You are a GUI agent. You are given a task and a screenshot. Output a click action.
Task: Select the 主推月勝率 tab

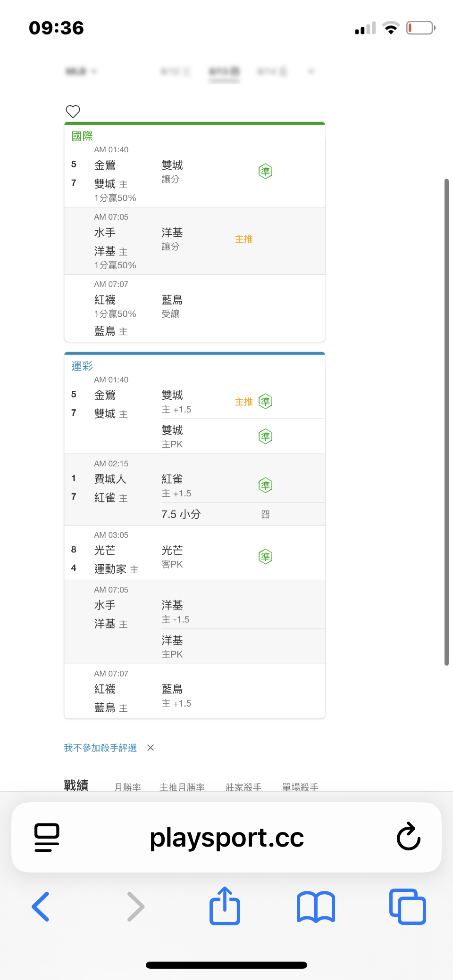pos(182,787)
